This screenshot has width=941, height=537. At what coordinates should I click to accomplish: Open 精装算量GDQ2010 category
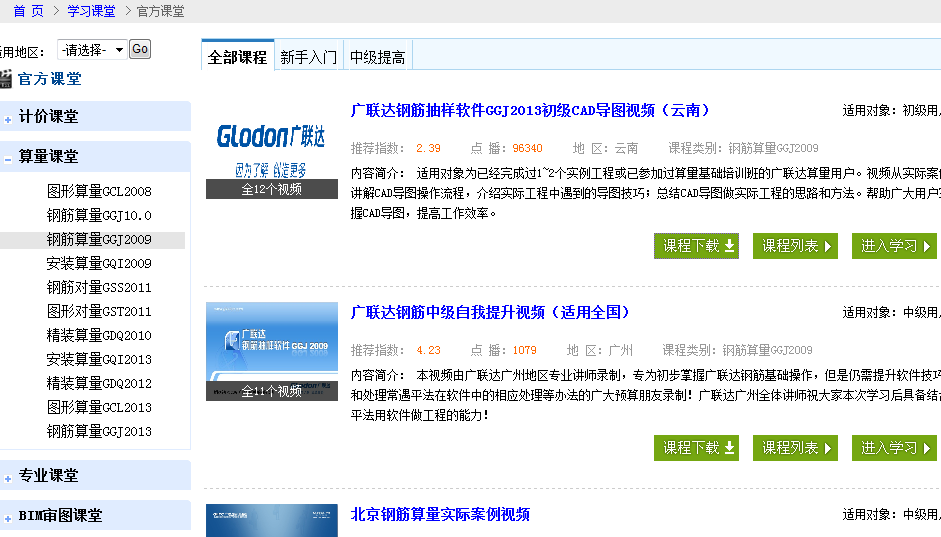99,335
